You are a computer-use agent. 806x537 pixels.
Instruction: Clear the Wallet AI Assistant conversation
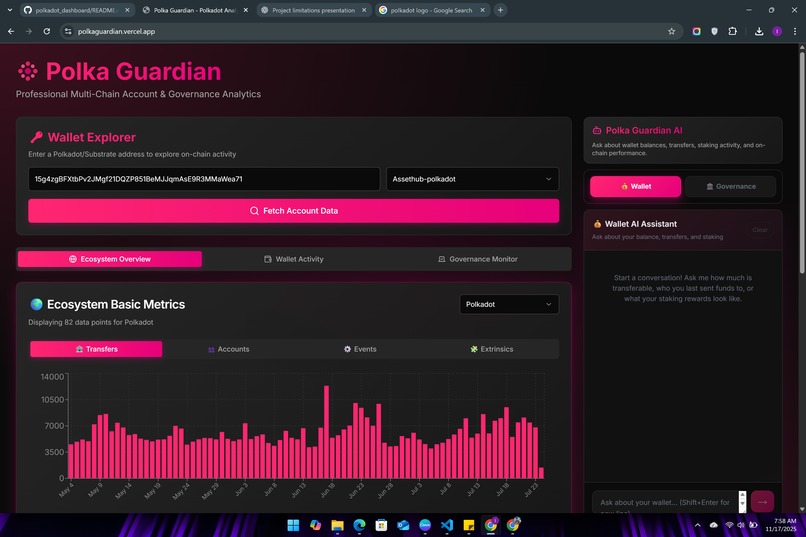coord(760,230)
